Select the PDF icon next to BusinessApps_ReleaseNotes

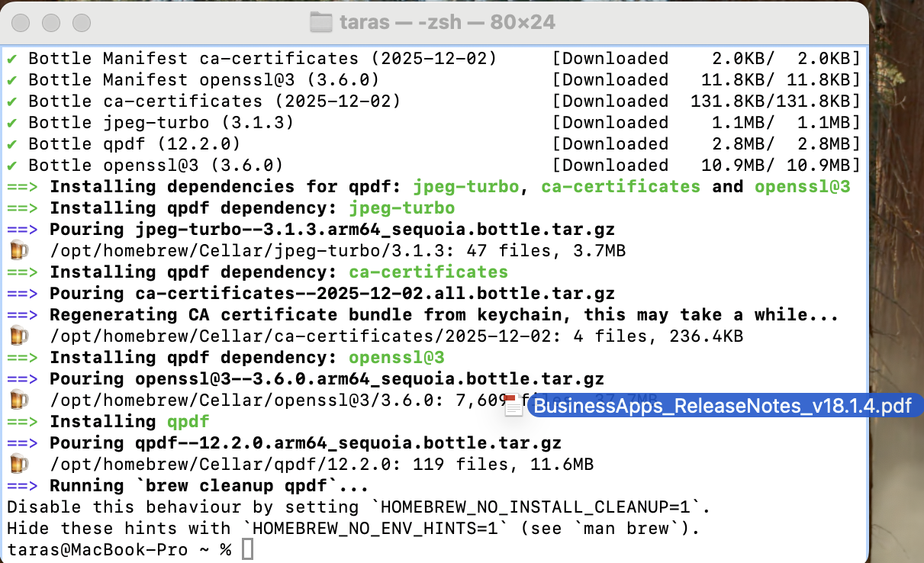[x=513, y=406]
